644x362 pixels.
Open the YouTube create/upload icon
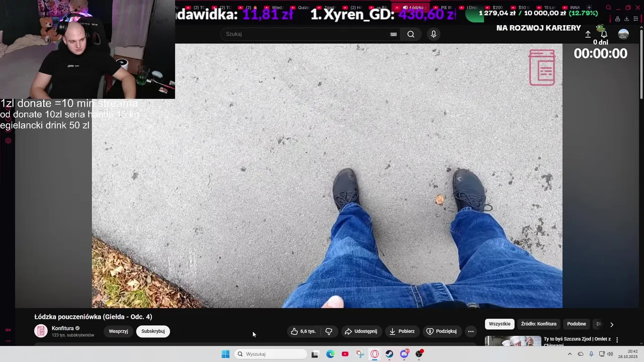pos(588,34)
